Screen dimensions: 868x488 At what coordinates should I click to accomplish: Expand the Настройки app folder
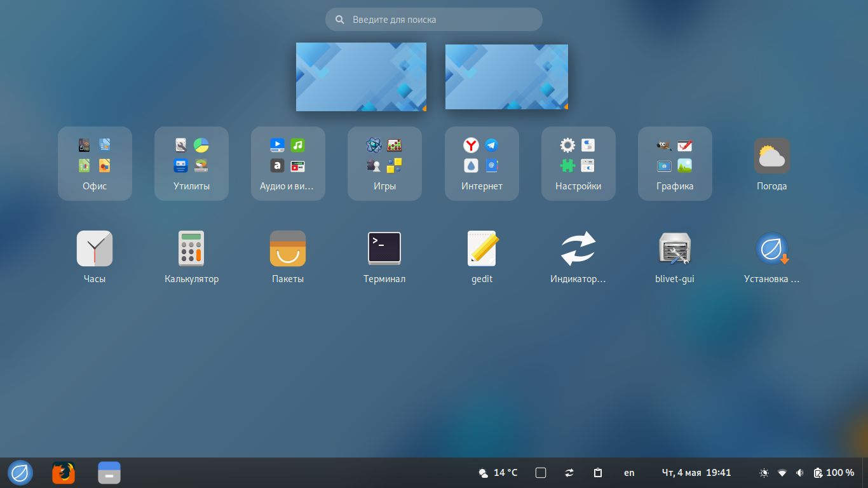pyautogui.click(x=578, y=163)
